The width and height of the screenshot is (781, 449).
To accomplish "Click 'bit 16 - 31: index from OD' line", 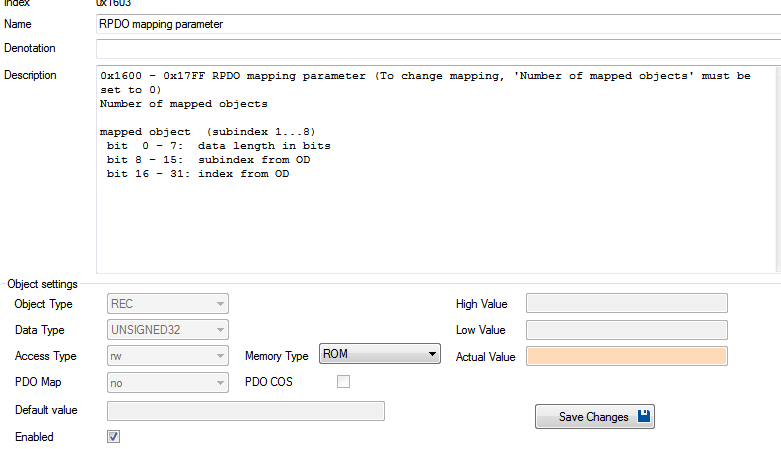I will pos(198,173).
